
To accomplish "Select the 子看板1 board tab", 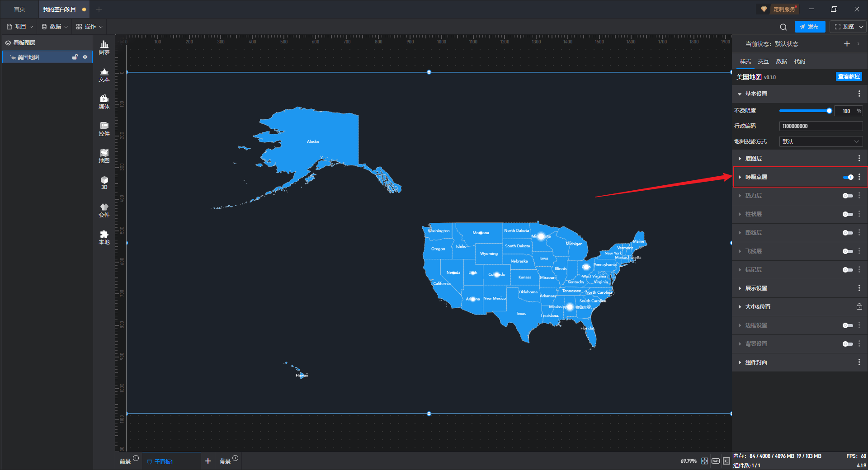I will [x=172, y=461].
